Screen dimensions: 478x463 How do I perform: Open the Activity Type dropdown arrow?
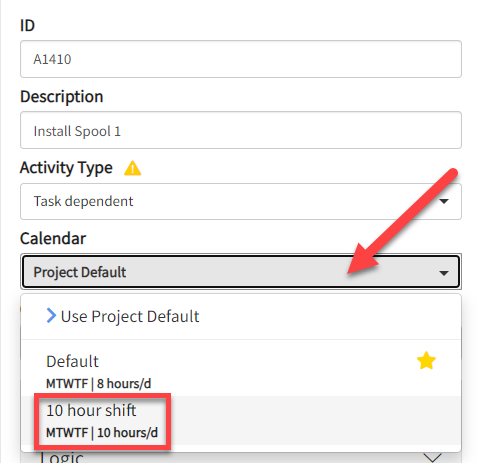point(443,201)
